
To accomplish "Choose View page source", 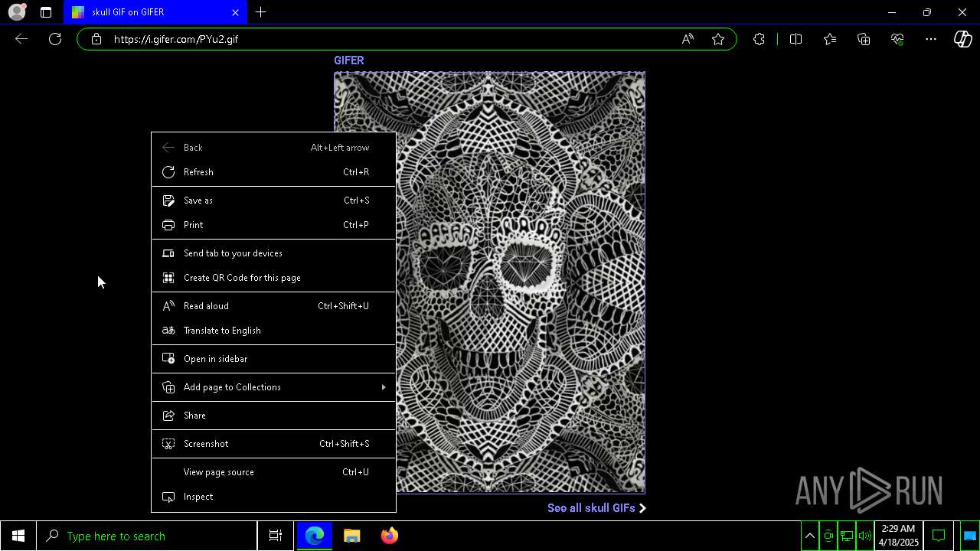I will (x=273, y=472).
